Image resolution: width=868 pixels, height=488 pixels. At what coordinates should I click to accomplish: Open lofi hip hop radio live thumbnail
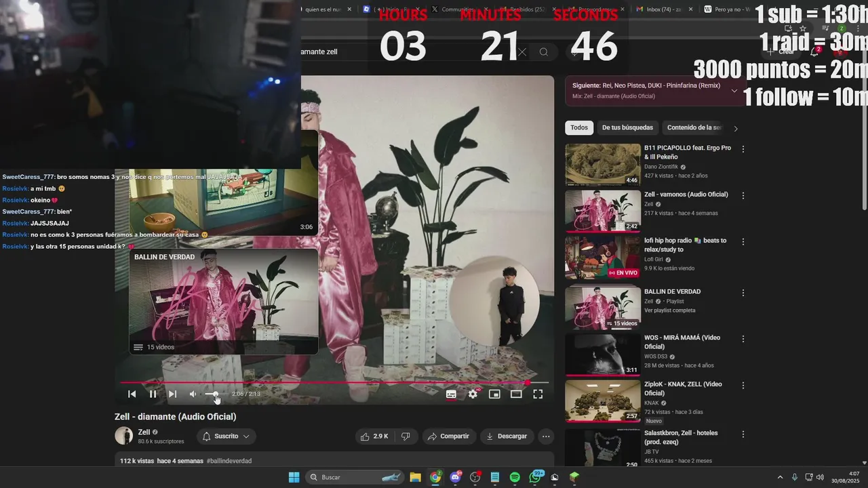tap(603, 258)
